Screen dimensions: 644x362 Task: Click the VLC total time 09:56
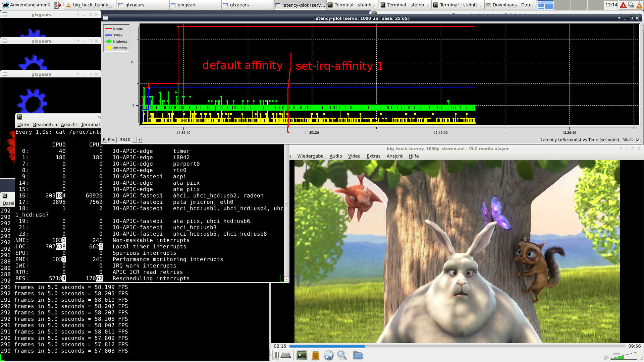tap(634, 346)
